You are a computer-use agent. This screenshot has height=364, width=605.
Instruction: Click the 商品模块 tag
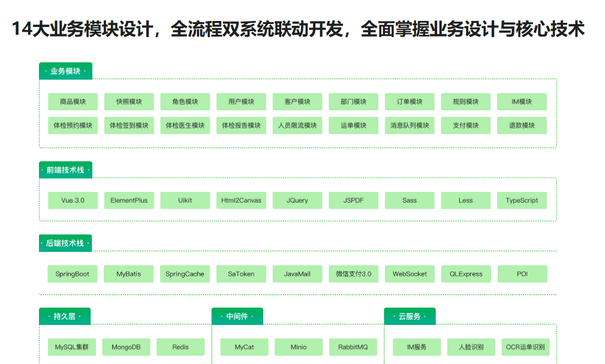tap(73, 101)
